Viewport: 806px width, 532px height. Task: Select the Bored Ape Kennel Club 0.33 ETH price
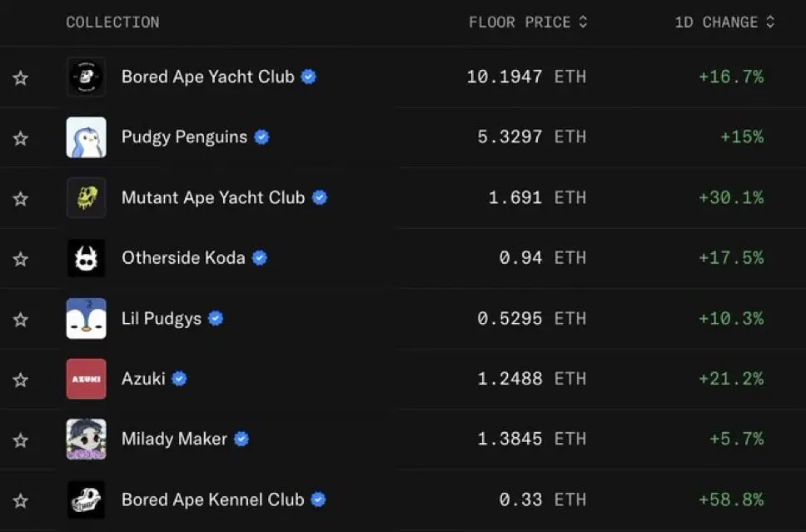pyautogui.click(x=542, y=500)
